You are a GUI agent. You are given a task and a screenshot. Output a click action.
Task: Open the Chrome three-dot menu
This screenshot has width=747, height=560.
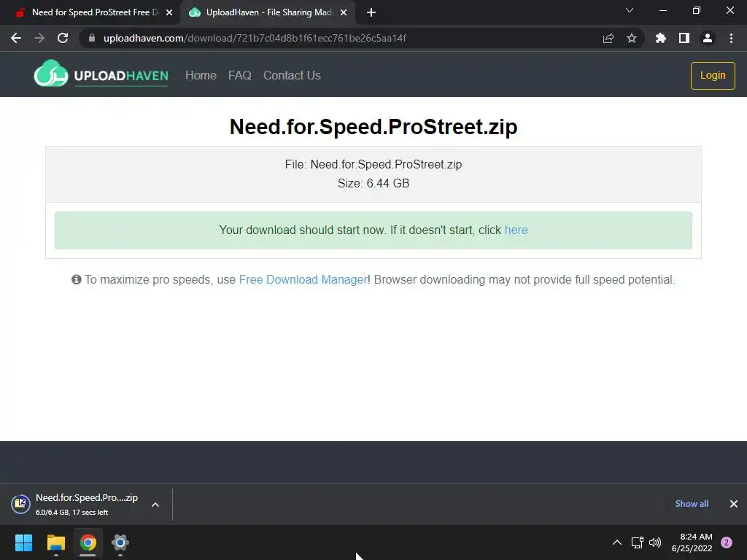click(x=731, y=38)
